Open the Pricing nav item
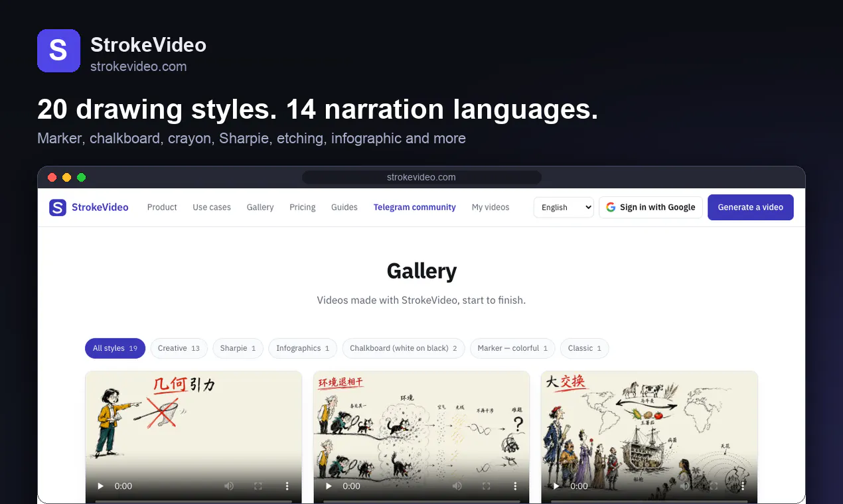This screenshot has height=504, width=843. click(303, 208)
